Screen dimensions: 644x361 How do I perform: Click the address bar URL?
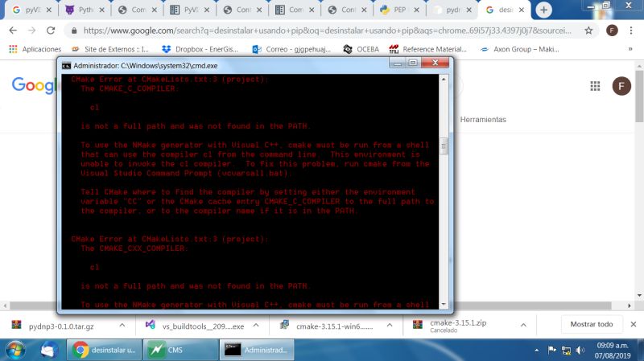pos(327,31)
